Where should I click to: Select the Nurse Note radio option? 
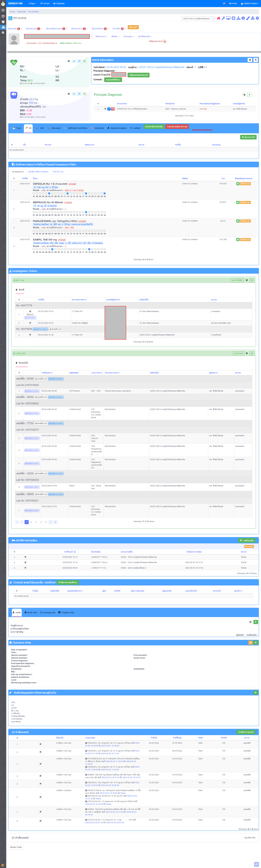[26, 612]
